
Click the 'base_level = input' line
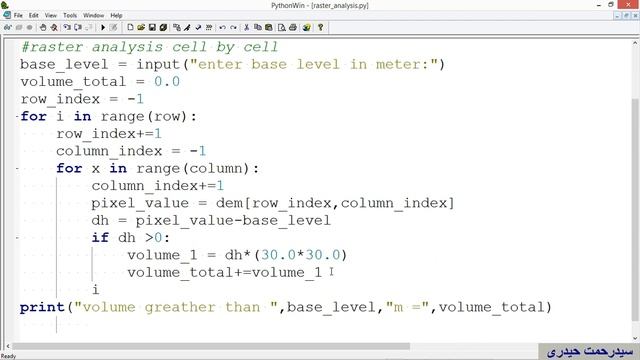tap(233, 64)
